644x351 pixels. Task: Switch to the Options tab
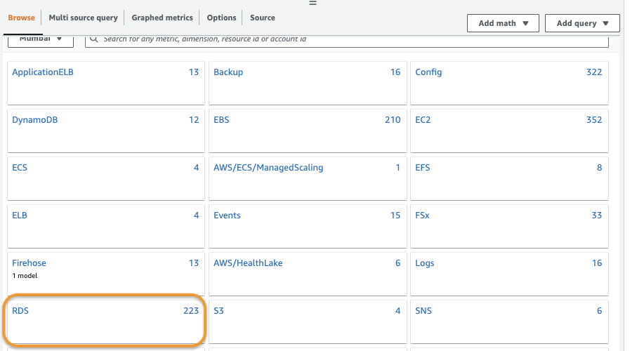coord(221,18)
